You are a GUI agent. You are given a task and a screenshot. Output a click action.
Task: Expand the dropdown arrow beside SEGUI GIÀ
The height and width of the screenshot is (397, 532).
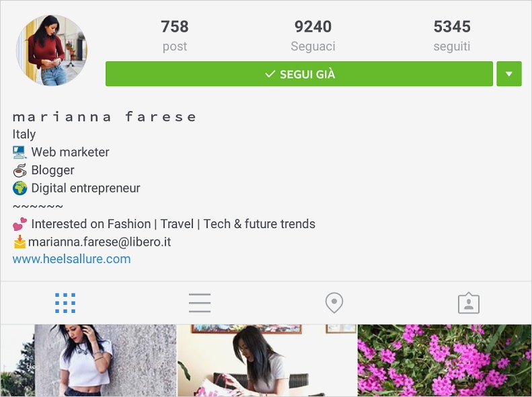point(509,74)
